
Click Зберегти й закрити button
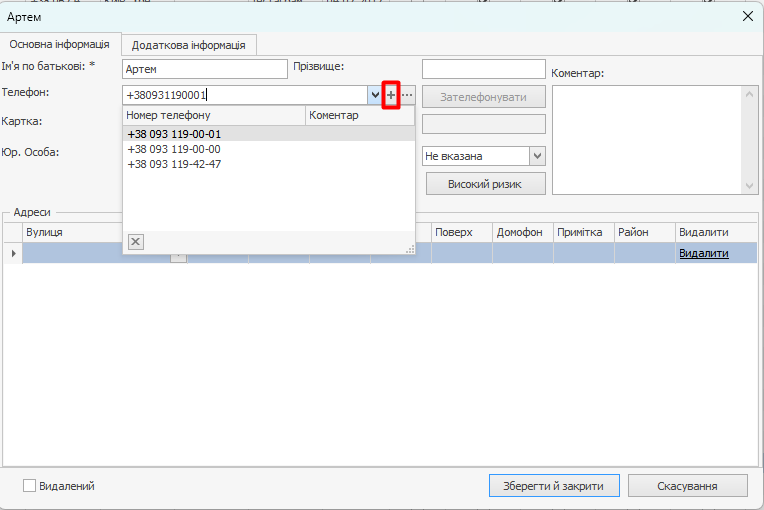[x=554, y=486]
